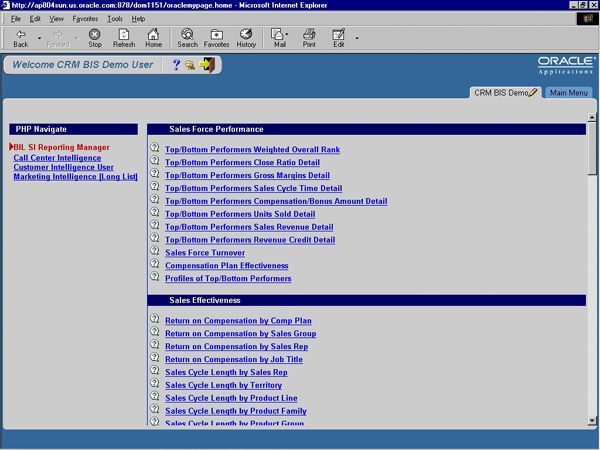This screenshot has width=600, height=450.
Task: Open Return on Compensation by Sales Group
Action: tap(241, 334)
